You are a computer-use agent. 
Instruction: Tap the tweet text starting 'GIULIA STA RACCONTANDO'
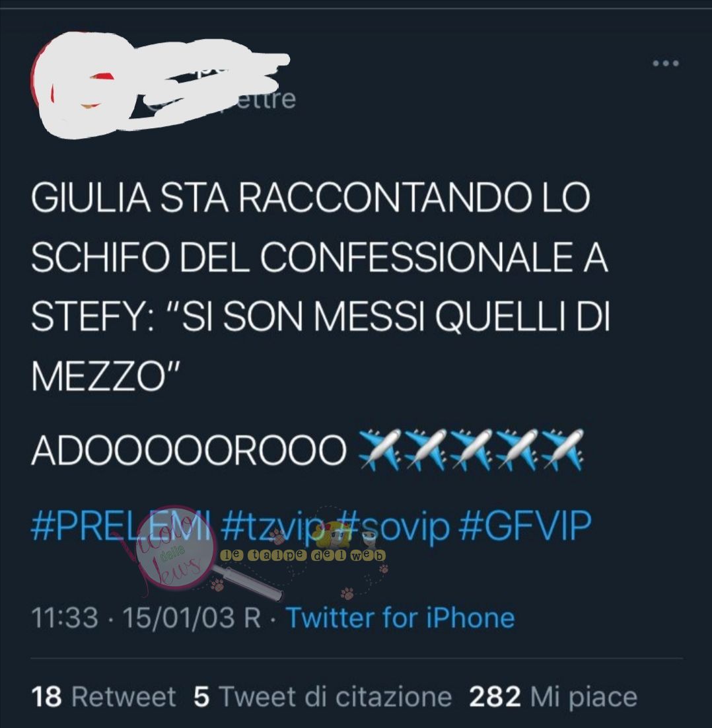point(320,287)
